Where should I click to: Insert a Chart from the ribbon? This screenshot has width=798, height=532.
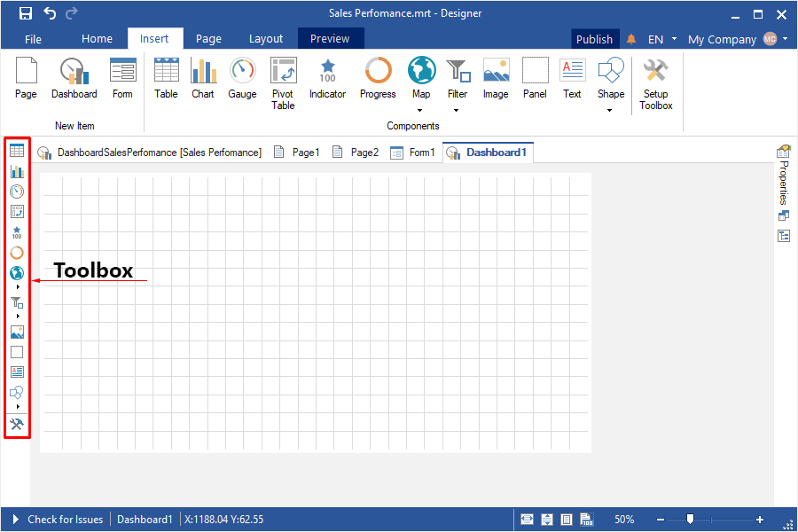coord(203,78)
